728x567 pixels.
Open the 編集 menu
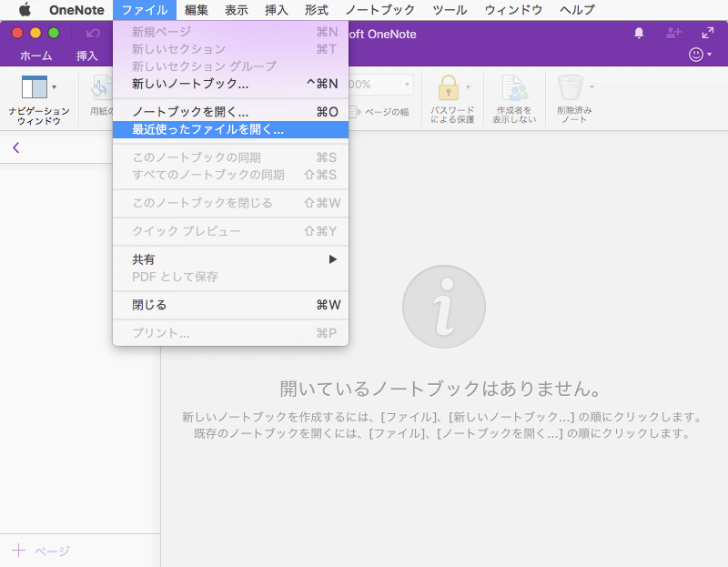coord(196,10)
